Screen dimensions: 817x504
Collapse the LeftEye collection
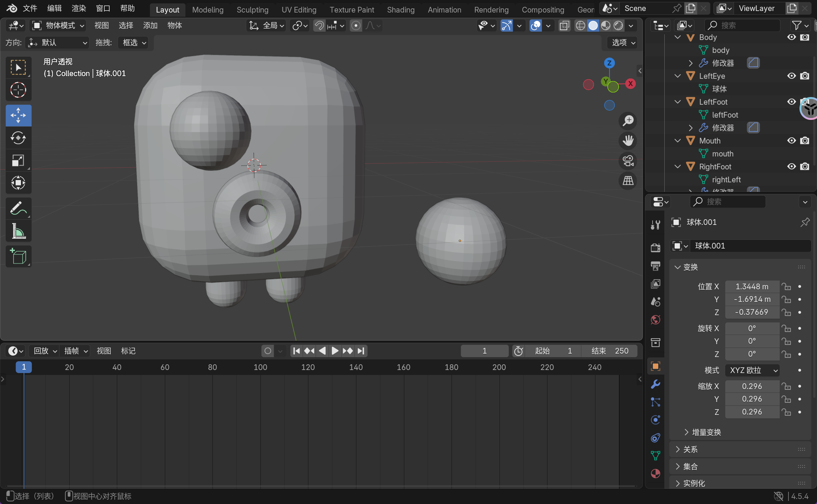coord(678,76)
